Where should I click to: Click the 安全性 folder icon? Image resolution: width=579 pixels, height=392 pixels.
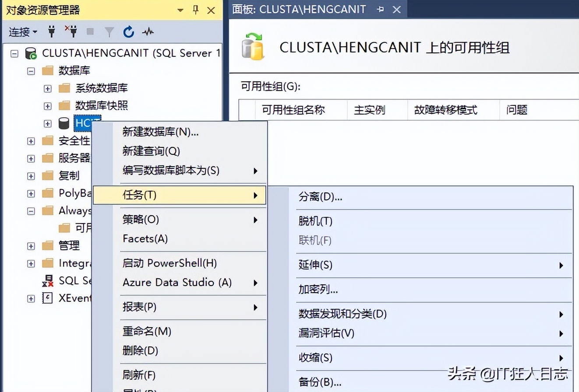47,141
